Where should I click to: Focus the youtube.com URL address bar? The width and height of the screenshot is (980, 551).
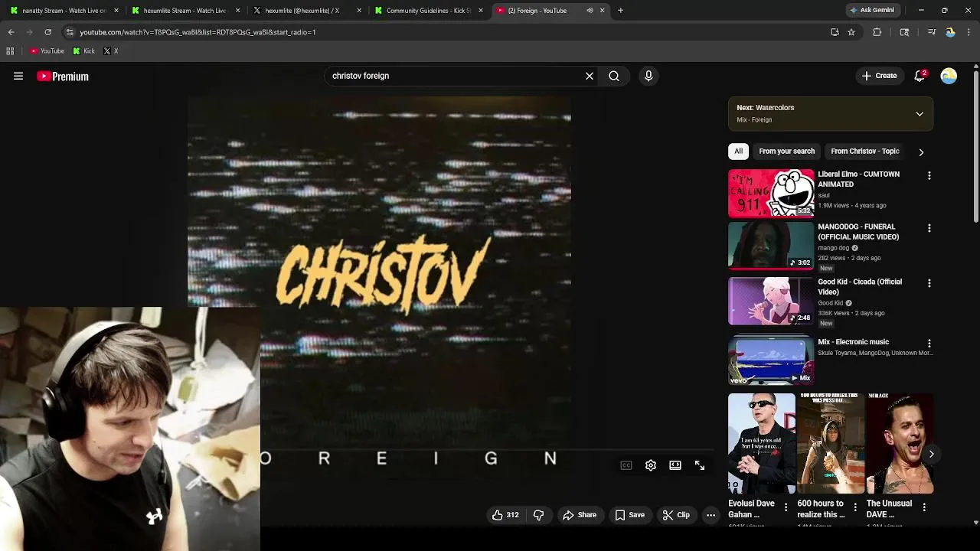pos(444,32)
